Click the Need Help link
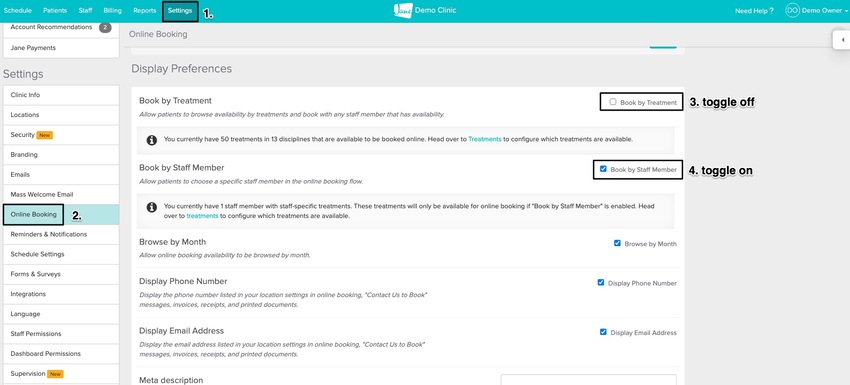This screenshot has width=850, height=385. click(x=754, y=11)
